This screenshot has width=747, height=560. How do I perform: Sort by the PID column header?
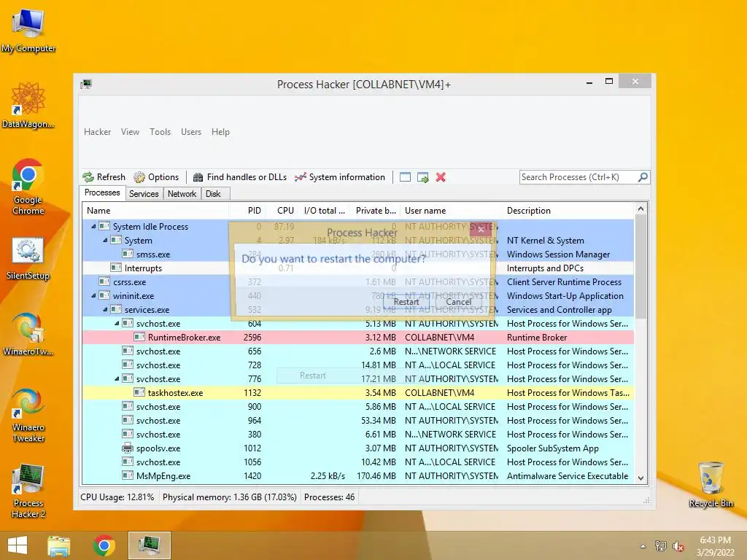pos(247,211)
